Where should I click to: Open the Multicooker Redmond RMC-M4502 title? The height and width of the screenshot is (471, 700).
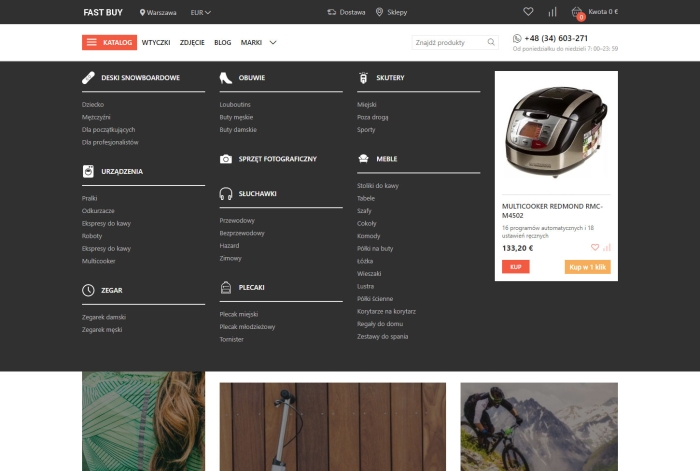[552, 211]
